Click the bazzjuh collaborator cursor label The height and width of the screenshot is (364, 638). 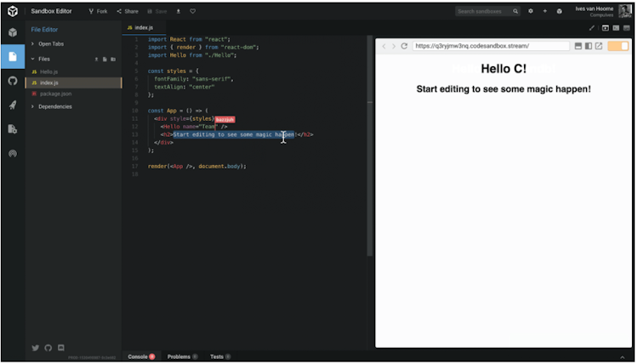pyautogui.click(x=225, y=120)
